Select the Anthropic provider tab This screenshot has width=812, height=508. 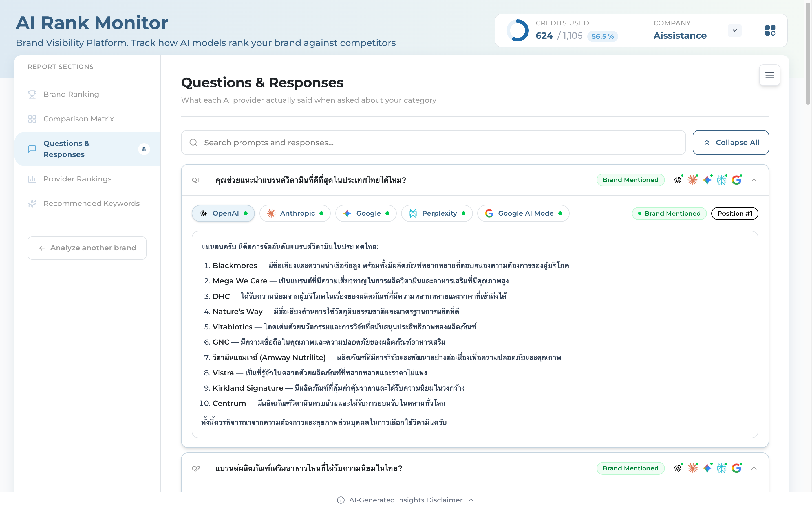tap(295, 213)
